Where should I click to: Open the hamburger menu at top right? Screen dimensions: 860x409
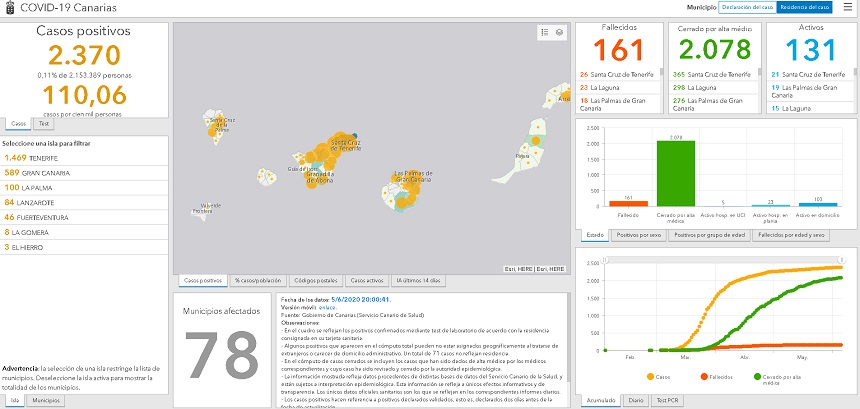pos(847,8)
